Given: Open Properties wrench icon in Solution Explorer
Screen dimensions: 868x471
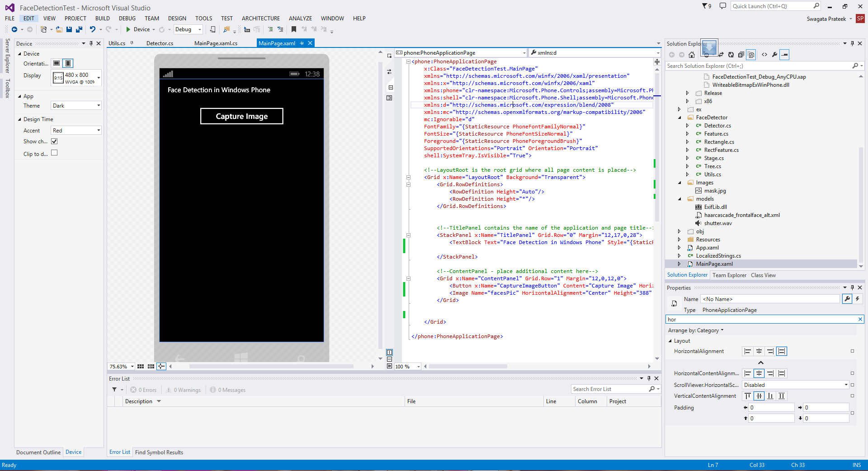Looking at the screenshot, I should tap(774, 55).
